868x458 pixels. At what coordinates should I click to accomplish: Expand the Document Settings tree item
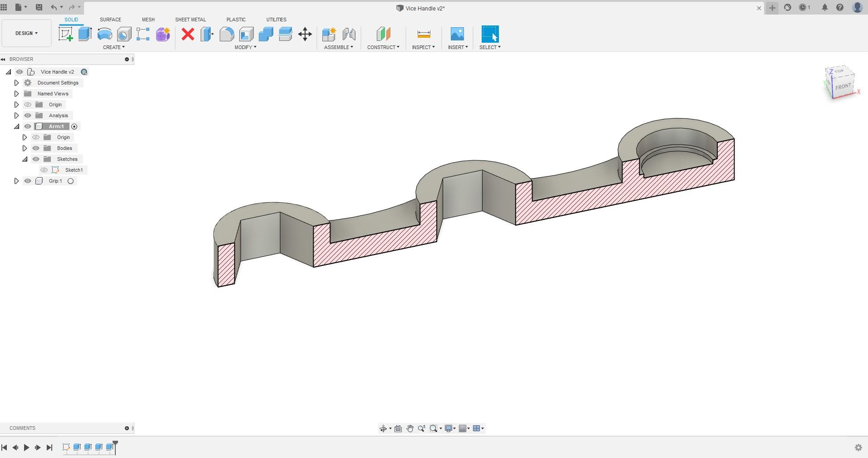tap(16, 83)
